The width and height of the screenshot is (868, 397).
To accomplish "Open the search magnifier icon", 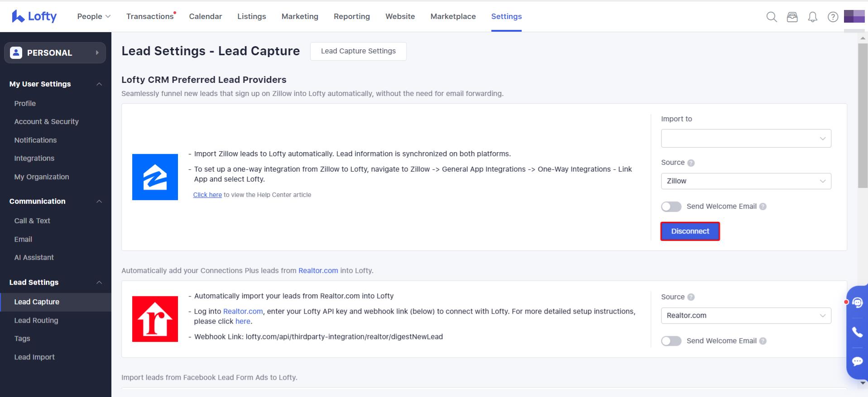I will (x=771, y=17).
